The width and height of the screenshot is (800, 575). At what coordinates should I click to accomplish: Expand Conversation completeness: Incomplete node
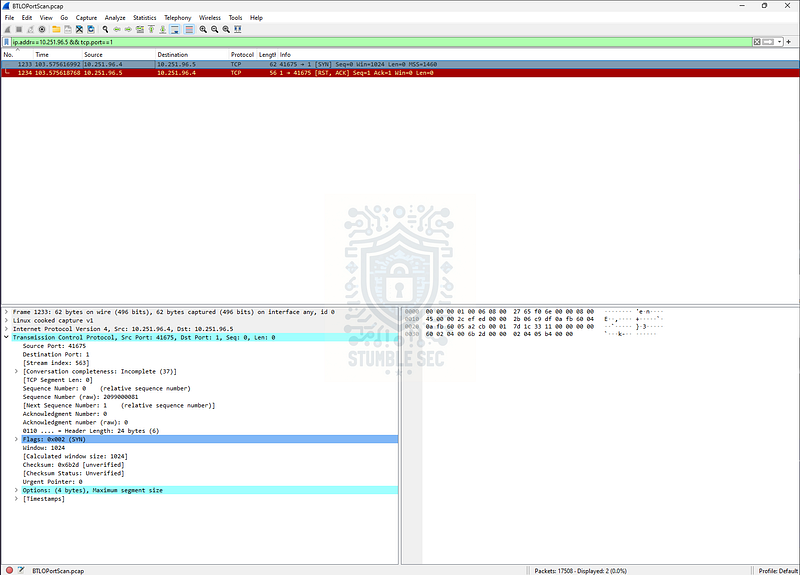pyautogui.click(x=16, y=371)
